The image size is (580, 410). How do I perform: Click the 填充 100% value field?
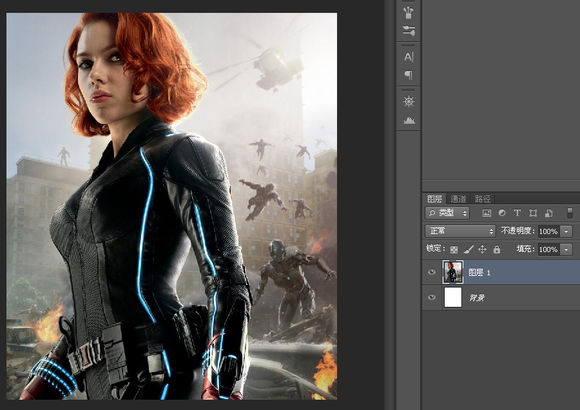coord(548,249)
